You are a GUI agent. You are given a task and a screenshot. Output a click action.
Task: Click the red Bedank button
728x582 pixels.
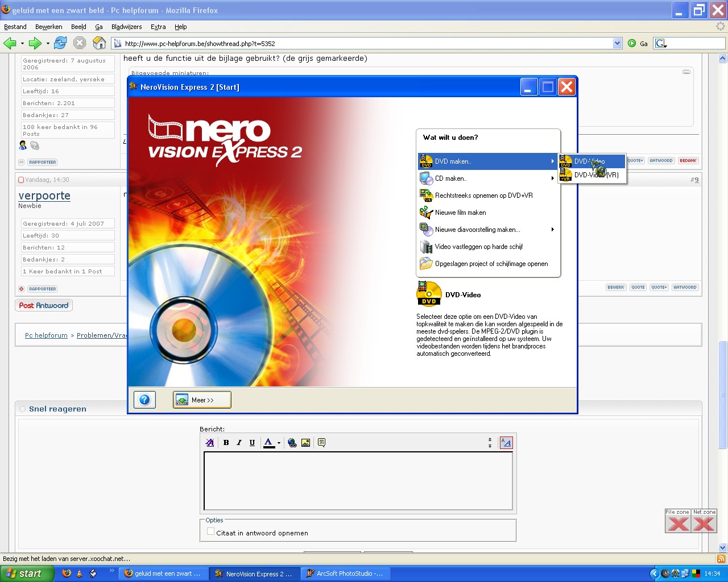(x=688, y=161)
